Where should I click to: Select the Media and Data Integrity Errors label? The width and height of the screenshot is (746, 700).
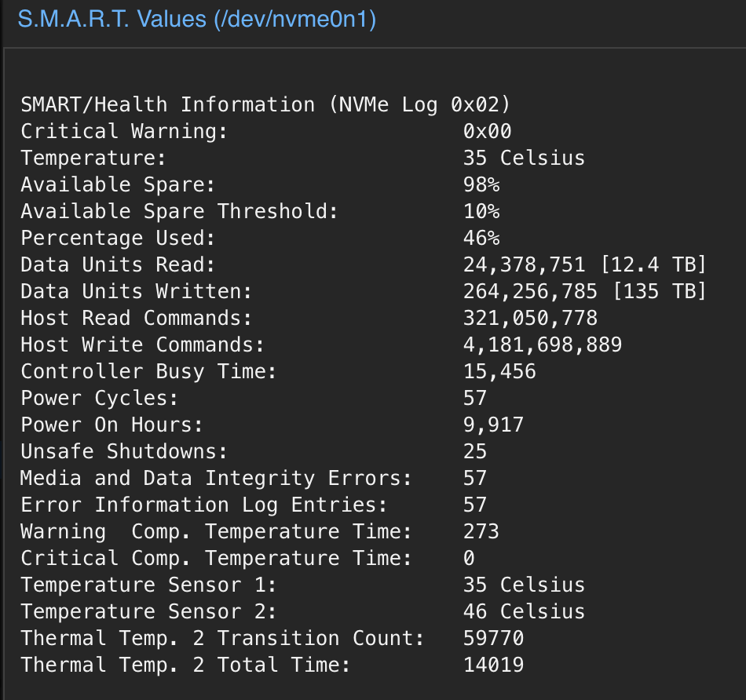pos(216,479)
